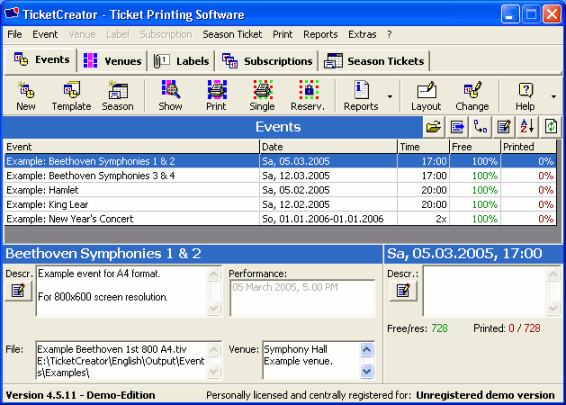
Task: Open the Event menu
Action: [45, 35]
